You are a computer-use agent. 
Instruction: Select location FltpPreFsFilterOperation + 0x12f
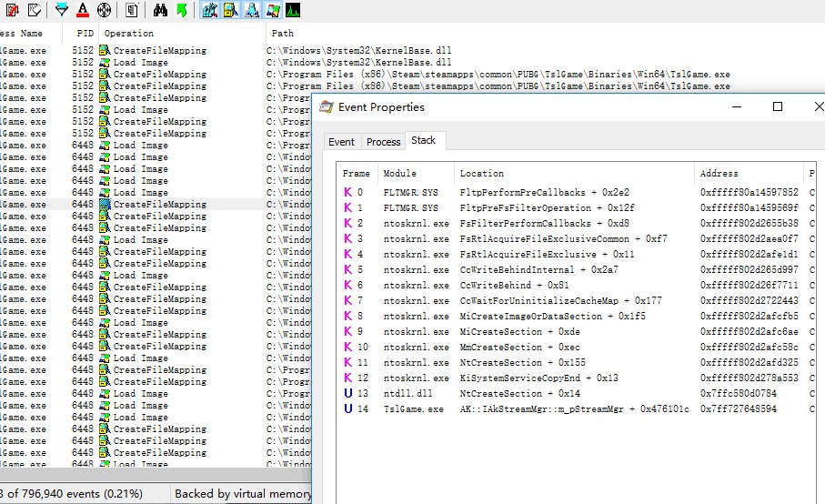[x=548, y=207]
